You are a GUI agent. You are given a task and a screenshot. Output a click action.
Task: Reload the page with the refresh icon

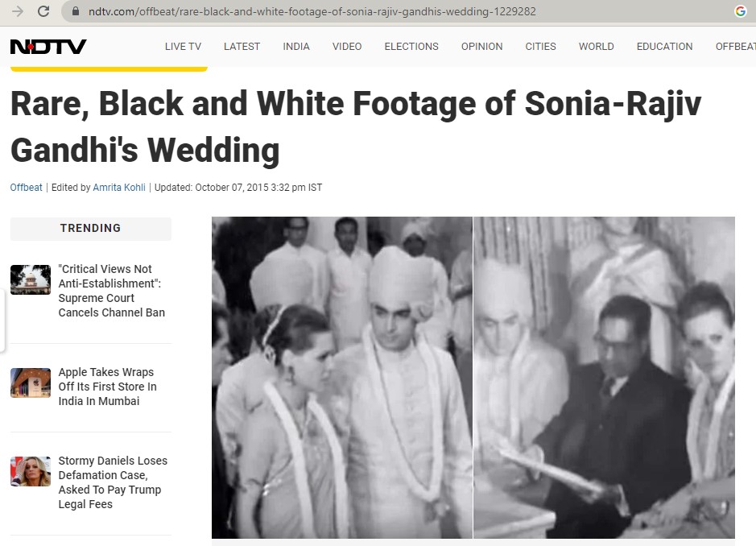click(43, 11)
